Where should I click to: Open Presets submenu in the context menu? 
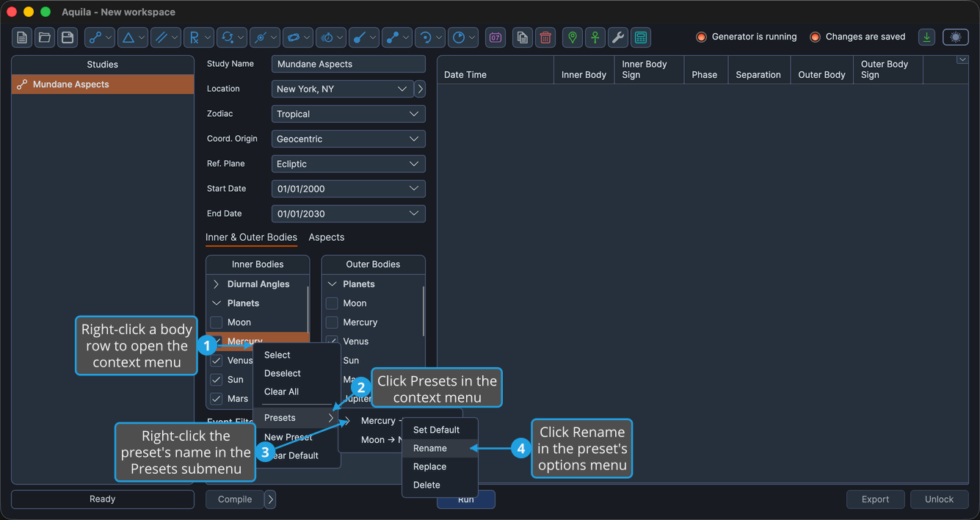click(297, 418)
